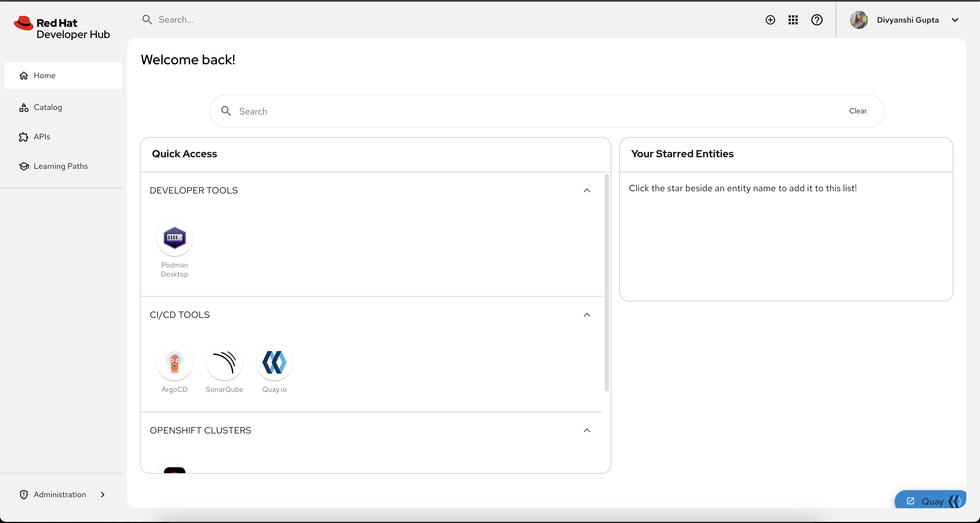980x523 pixels.
Task: Collapse the CI/CD Tools section
Action: tap(587, 315)
